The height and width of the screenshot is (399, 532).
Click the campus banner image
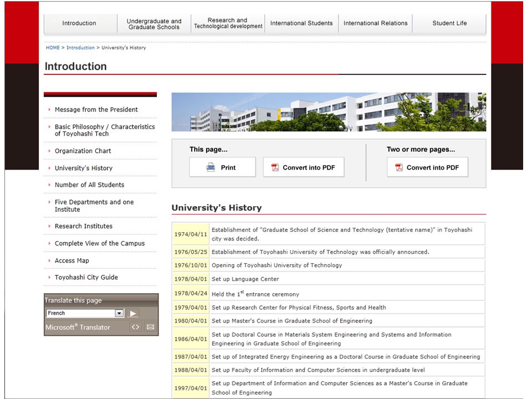pyautogui.click(x=329, y=112)
